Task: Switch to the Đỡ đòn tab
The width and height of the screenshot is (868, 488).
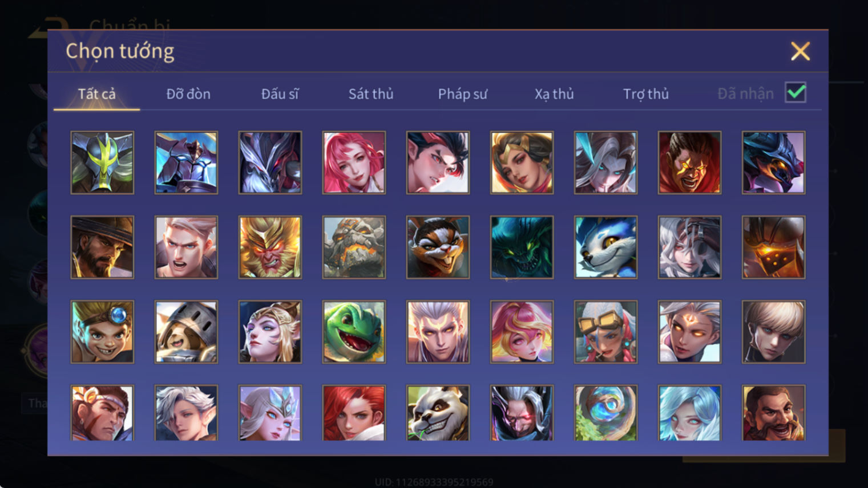Action: (x=188, y=93)
